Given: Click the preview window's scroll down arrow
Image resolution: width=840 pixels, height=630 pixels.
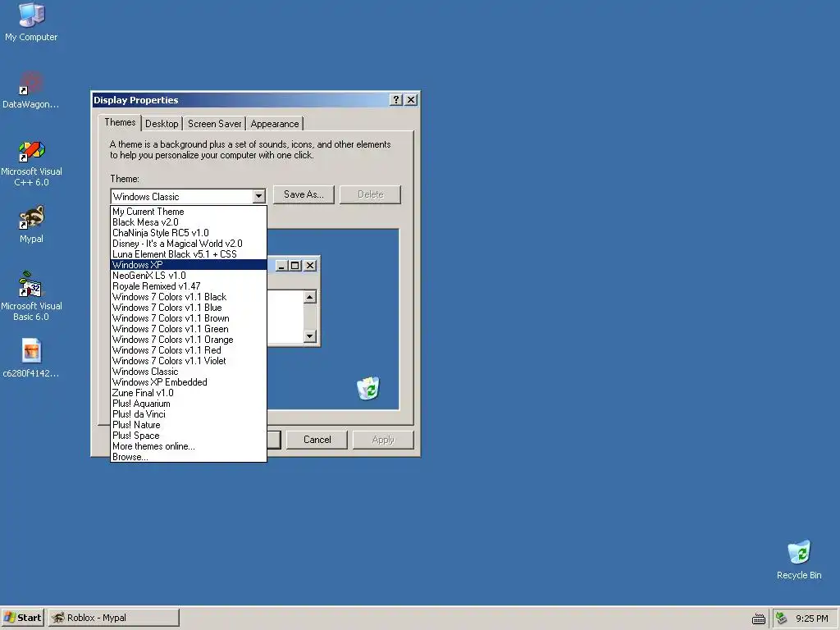Looking at the screenshot, I should [x=309, y=336].
